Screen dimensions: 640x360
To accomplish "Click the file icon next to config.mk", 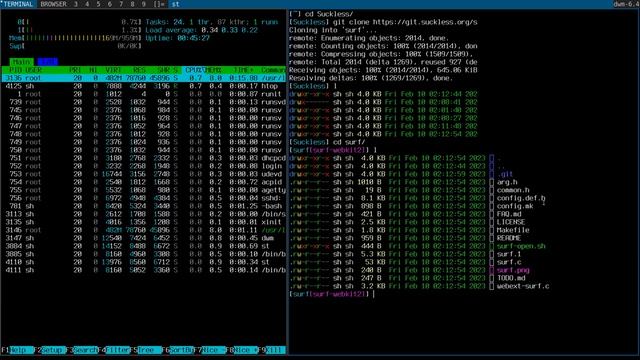I will (491, 206).
